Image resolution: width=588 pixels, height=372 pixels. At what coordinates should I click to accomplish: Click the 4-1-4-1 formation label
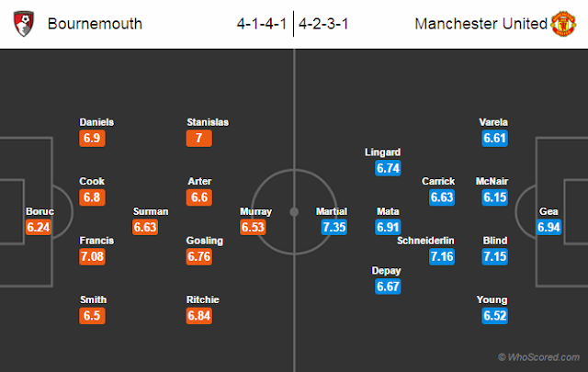point(262,24)
